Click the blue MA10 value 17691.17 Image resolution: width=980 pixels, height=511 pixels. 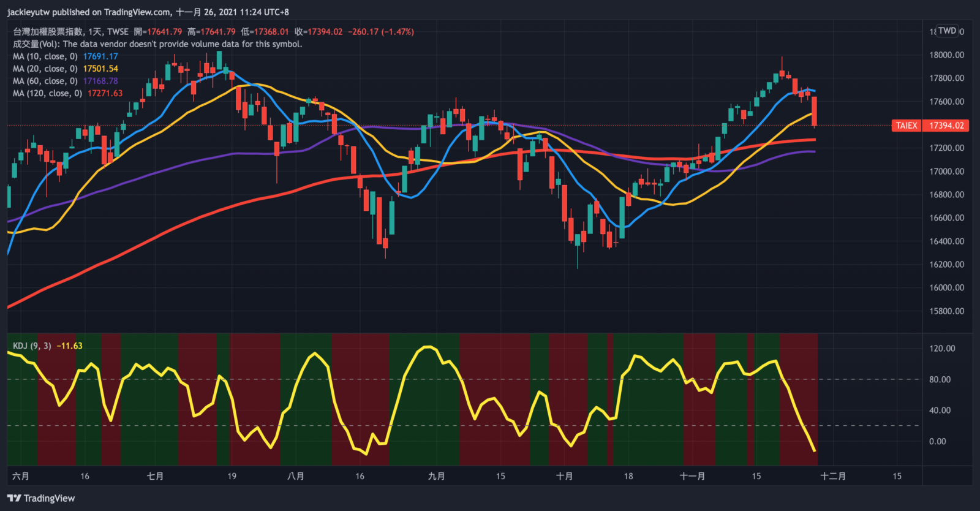(100, 56)
